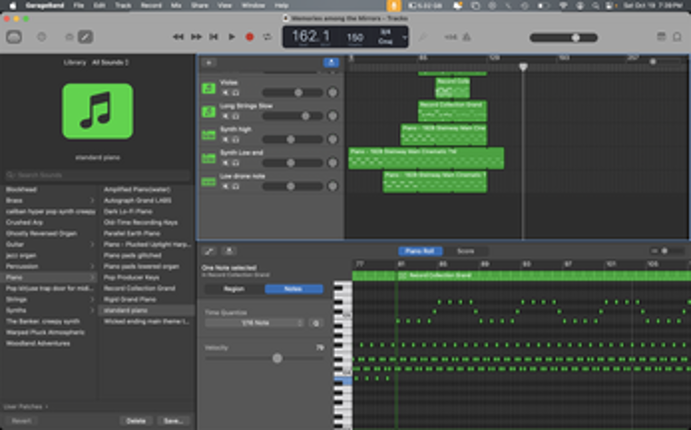This screenshot has height=430, width=691.
Task: Click the Low drone note track icon
Action: pos(208,182)
